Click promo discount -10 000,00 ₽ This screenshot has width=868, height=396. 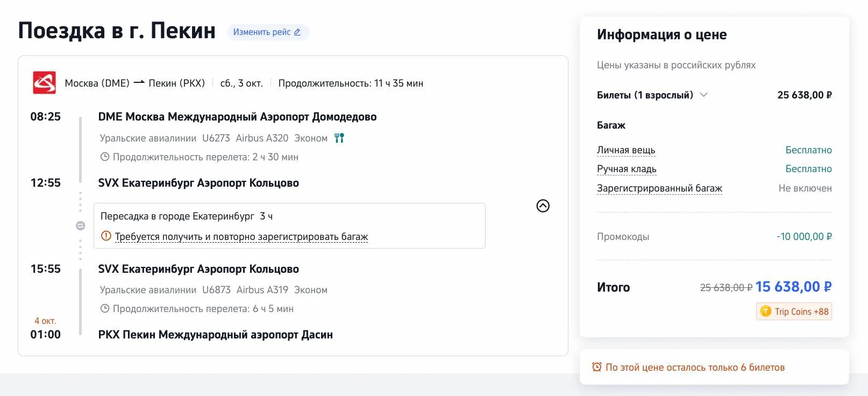[x=804, y=237]
